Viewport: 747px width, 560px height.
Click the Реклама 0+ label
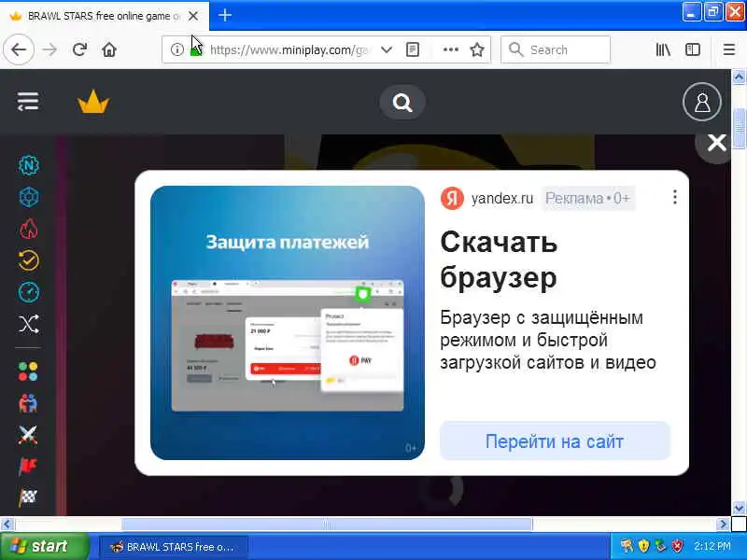point(588,198)
